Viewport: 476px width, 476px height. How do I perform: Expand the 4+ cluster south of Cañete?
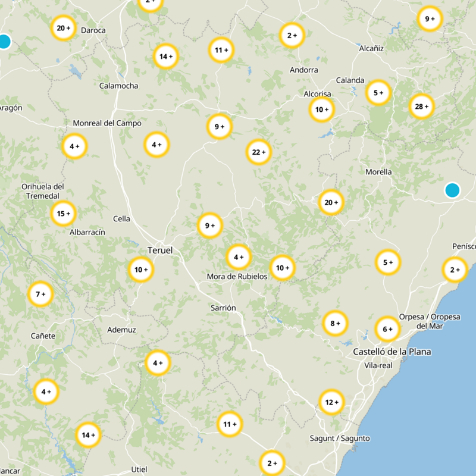pyautogui.click(x=46, y=392)
